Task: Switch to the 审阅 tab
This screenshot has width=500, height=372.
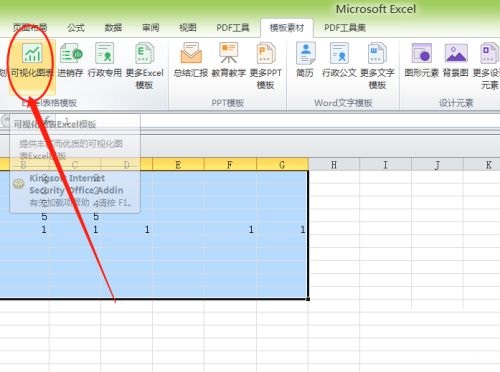Action: [151, 28]
